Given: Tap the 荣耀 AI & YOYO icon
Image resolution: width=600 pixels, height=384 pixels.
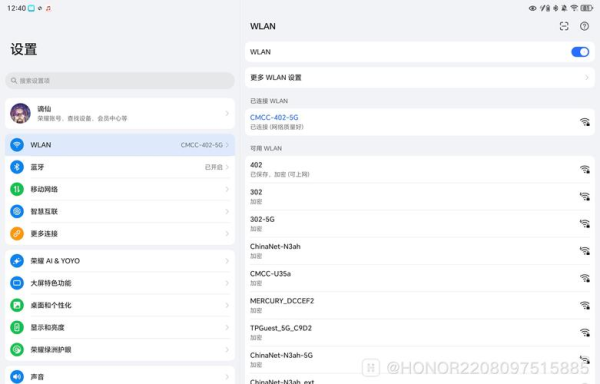Looking at the screenshot, I should point(17,261).
